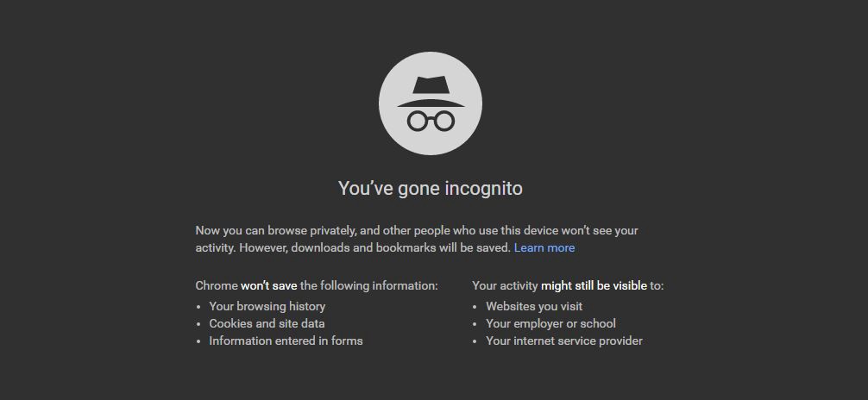Open the Learn more link

pyautogui.click(x=544, y=248)
